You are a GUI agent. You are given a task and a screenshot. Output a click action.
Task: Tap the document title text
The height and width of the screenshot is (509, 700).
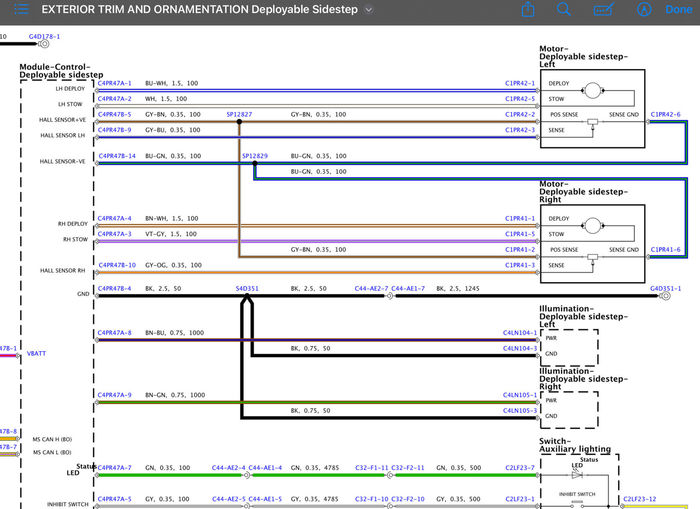coord(200,9)
